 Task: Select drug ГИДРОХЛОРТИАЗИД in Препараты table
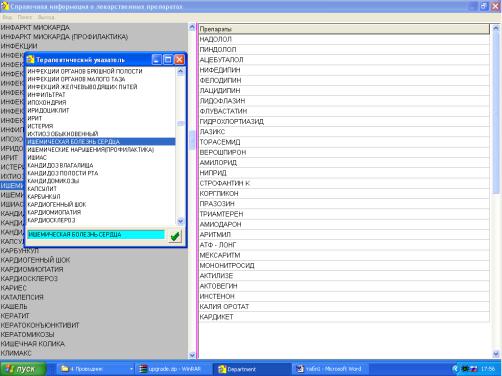tap(344, 122)
